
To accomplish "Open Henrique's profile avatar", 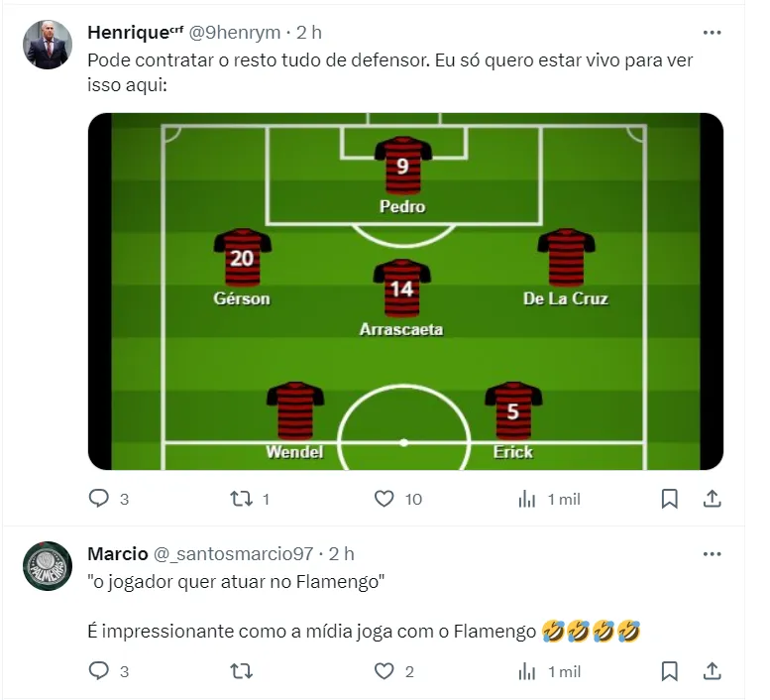I will point(48,45).
